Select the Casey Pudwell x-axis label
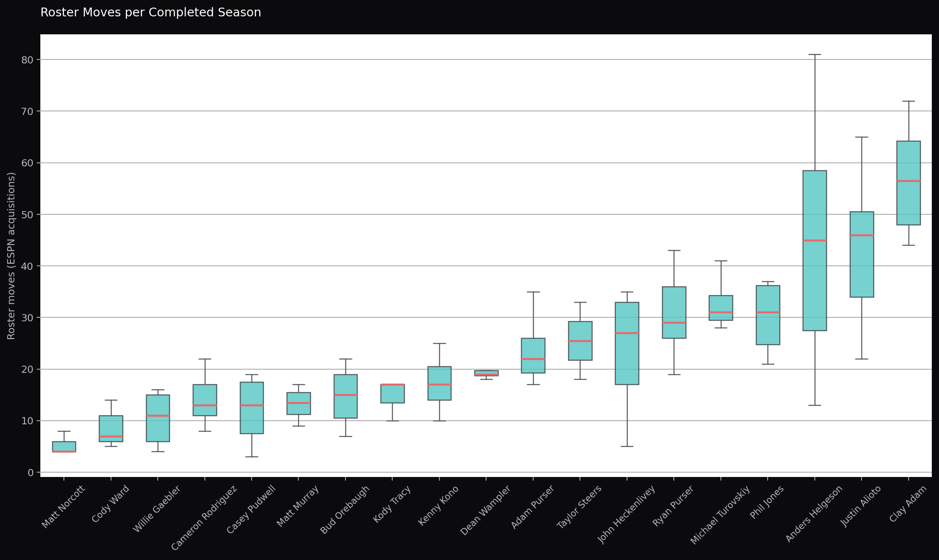 (251, 509)
